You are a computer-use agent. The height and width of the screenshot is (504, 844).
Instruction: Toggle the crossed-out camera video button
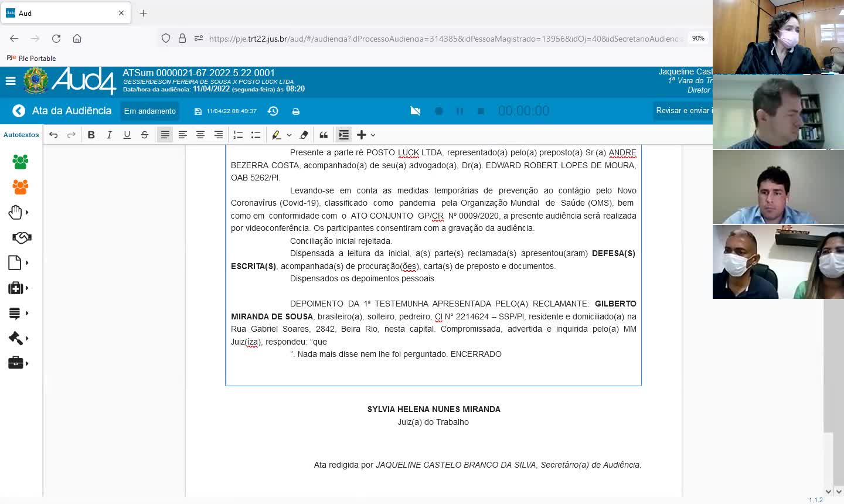point(416,111)
